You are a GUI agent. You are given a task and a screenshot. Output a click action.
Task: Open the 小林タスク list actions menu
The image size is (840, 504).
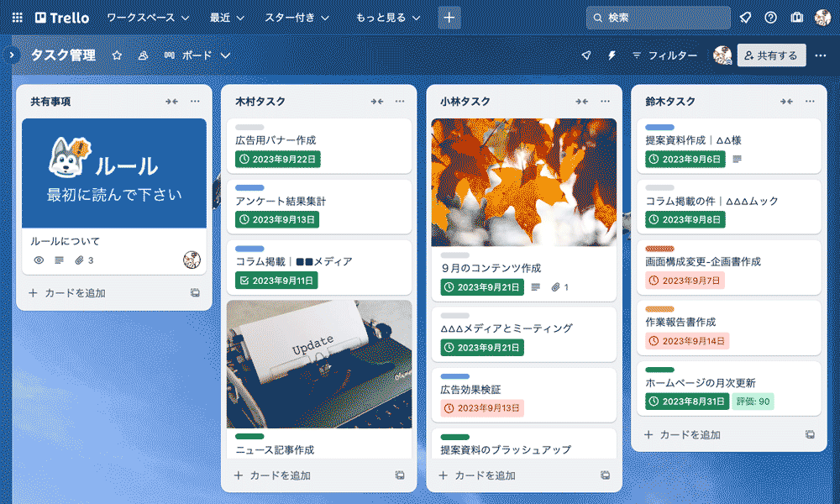pos(605,102)
